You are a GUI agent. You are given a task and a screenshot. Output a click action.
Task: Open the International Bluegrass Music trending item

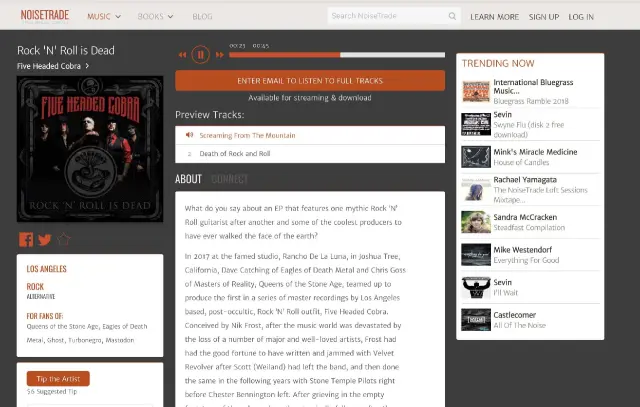533,87
